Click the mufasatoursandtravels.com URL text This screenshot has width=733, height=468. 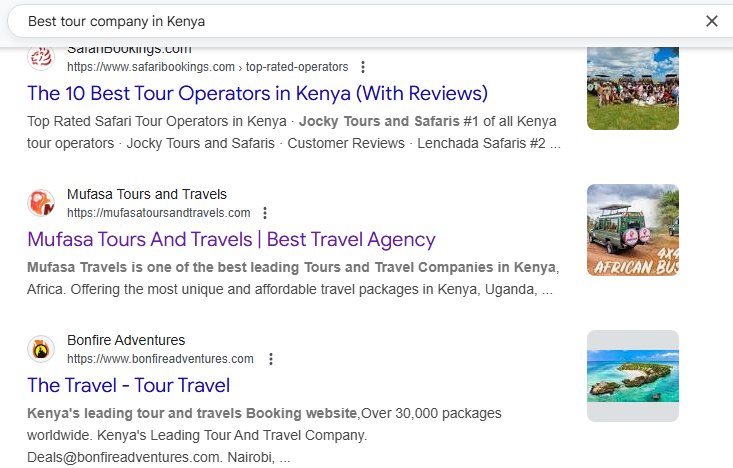pos(159,213)
